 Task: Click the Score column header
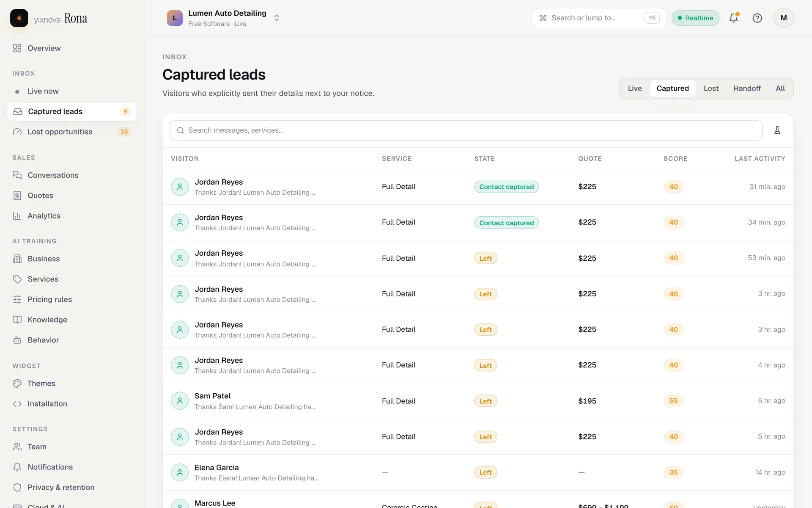675,159
